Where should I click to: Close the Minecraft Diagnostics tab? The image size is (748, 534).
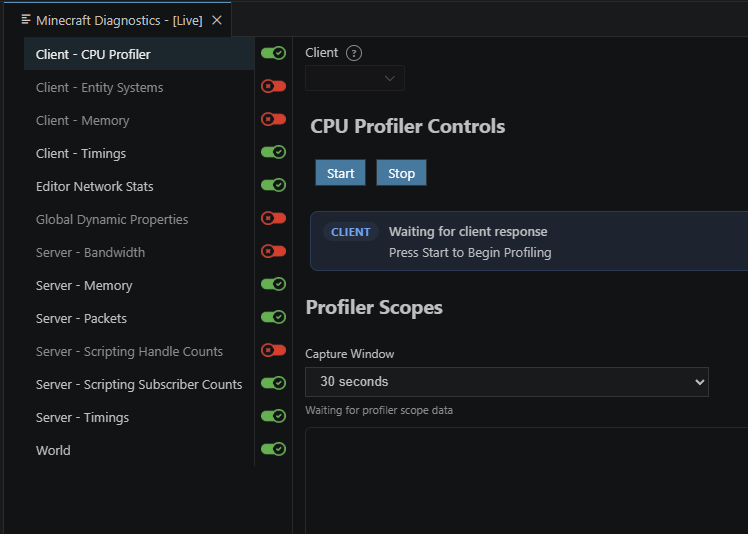[x=217, y=20]
